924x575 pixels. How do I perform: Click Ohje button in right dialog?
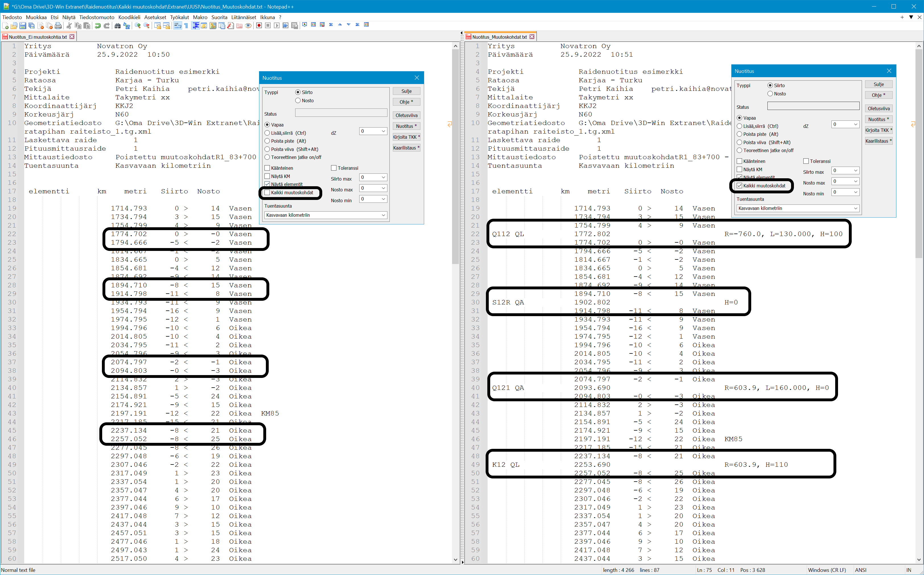pyautogui.click(x=879, y=95)
